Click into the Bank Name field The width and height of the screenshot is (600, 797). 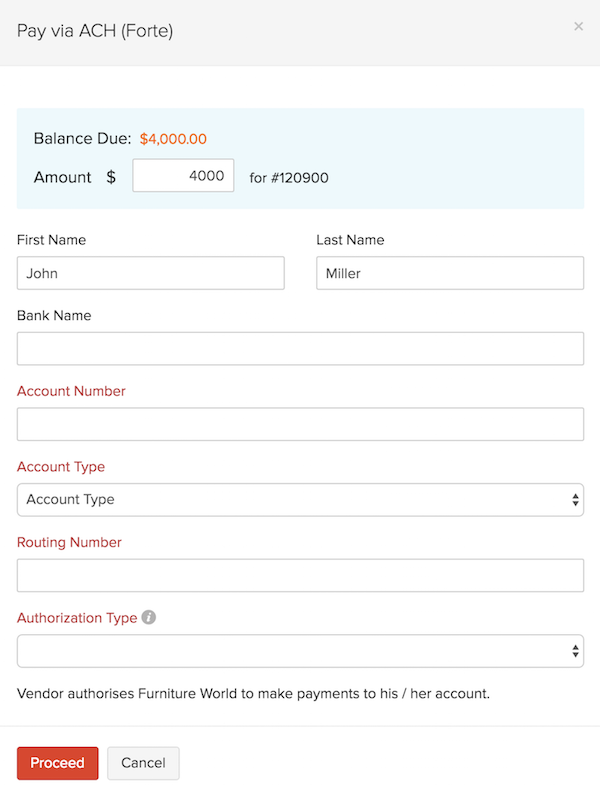click(300, 349)
